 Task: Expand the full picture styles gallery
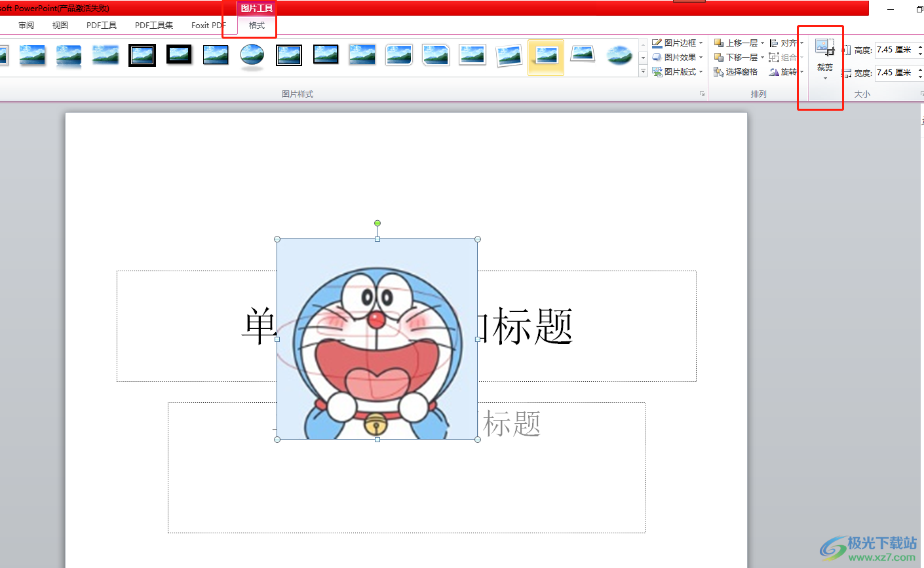pos(643,71)
